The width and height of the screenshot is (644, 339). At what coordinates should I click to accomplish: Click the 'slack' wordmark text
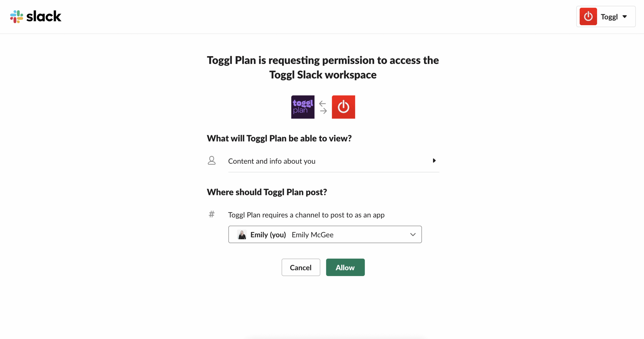coord(44,17)
